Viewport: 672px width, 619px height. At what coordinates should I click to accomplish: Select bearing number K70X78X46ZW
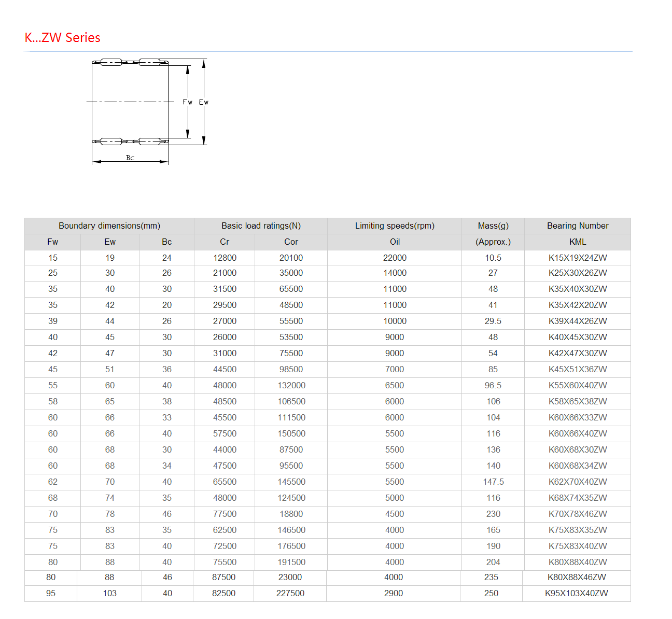(x=578, y=514)
